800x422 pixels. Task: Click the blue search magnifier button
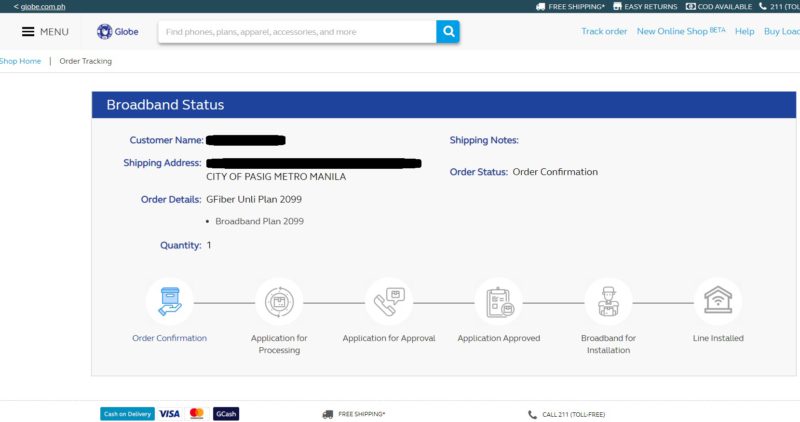[x=448, y=32]
